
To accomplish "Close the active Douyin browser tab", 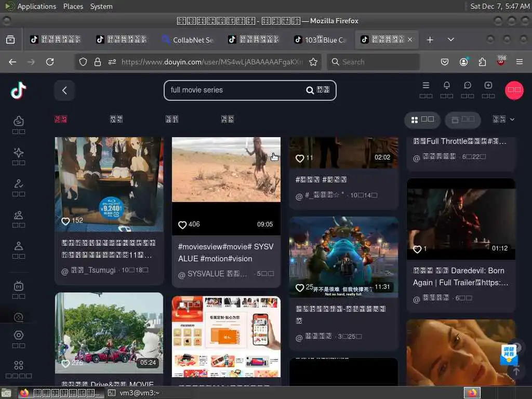I will (x=410, y=39).
